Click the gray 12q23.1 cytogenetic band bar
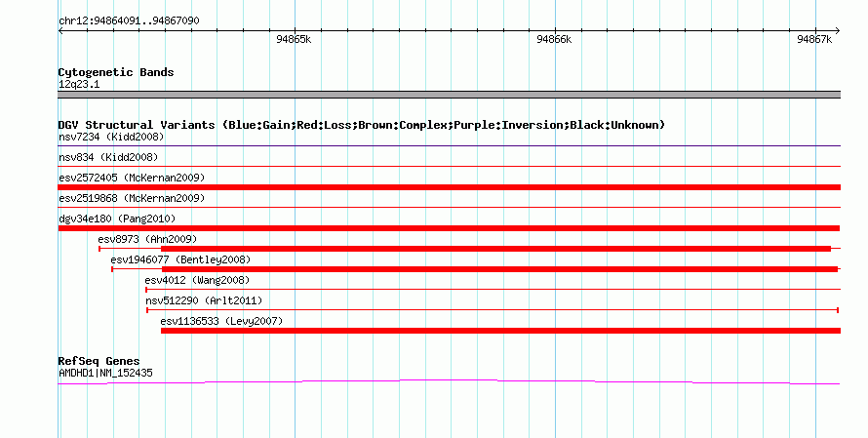868x438 pixels. (x=449, y=95)
